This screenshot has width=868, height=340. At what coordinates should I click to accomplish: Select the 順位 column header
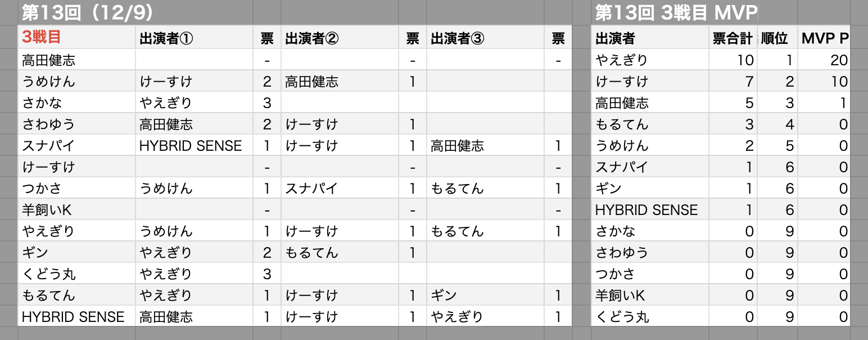click(x=775, y=38)
